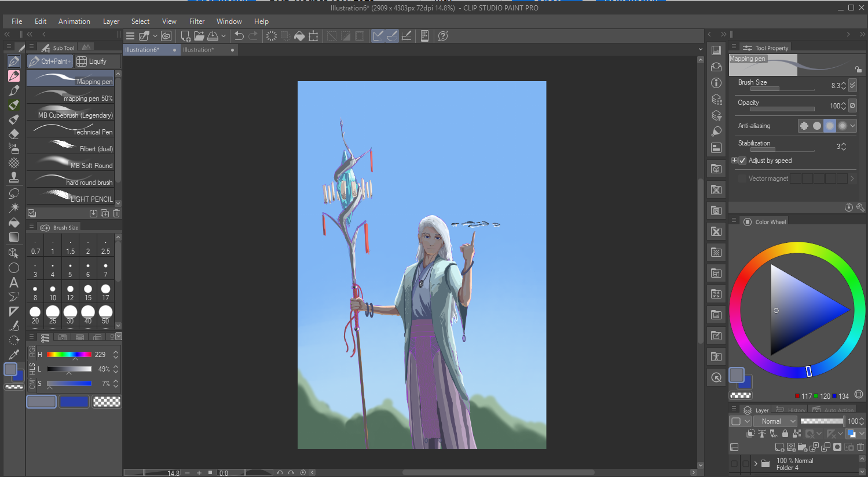This screenshot has height=477, width=868.
Task: Open the anti-aliasing options dropdown arrow
Action: pyautogui.click(x=852, y=126)
